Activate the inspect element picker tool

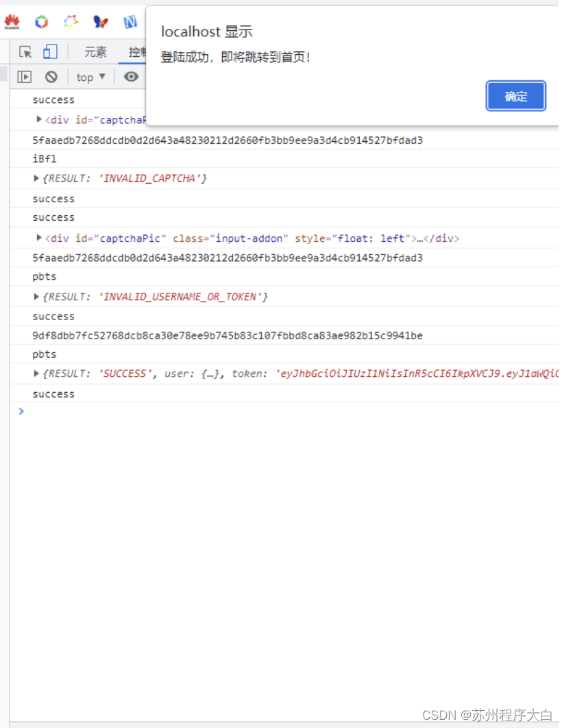click(x=25, y=51)
